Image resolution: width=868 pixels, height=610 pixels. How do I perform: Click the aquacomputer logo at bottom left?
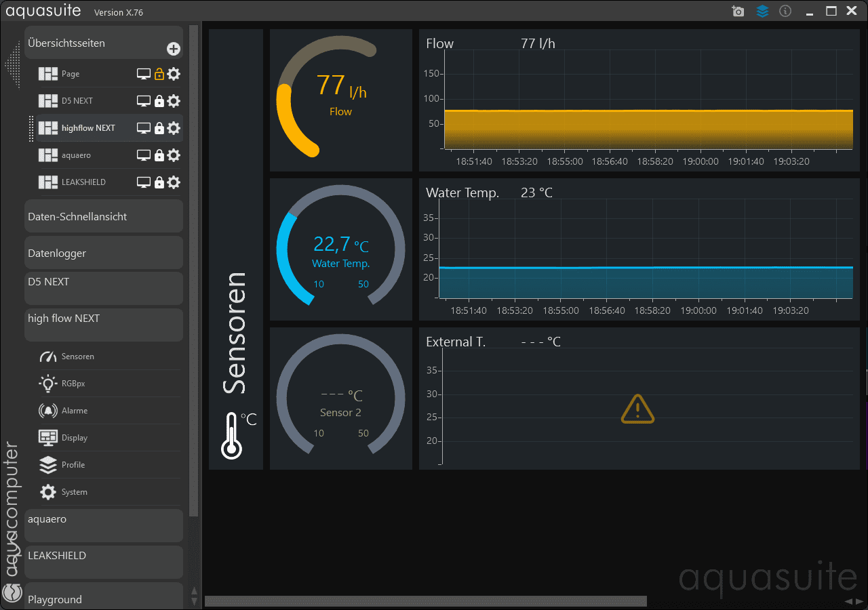pos(12,592)
